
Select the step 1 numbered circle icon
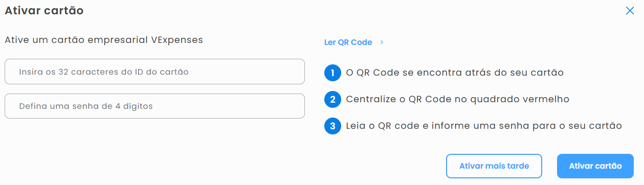click(x=332, y=73)
